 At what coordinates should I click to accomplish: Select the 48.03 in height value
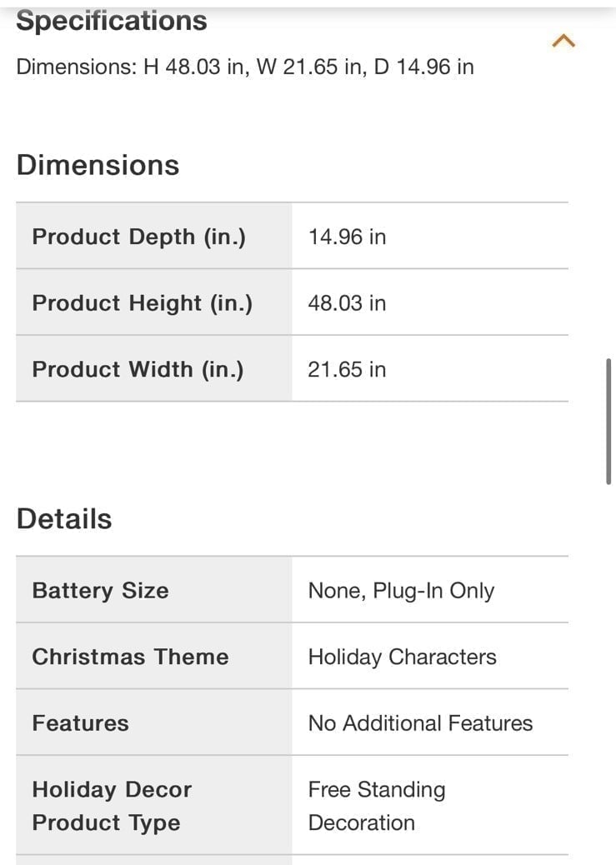click(347, 303)
